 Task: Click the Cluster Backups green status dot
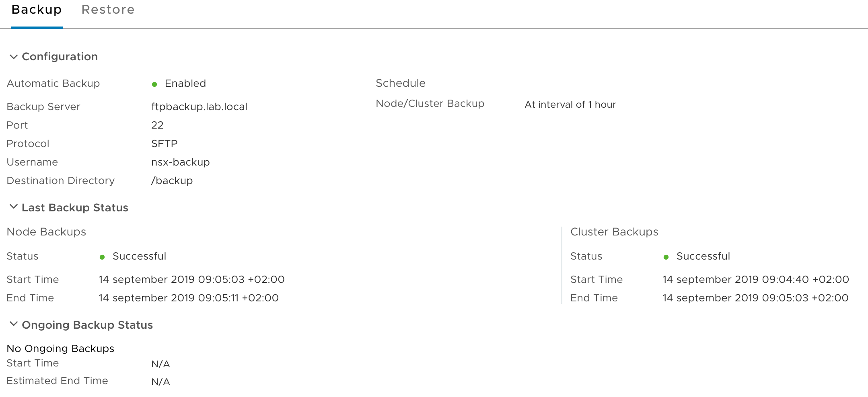(666, 257)
